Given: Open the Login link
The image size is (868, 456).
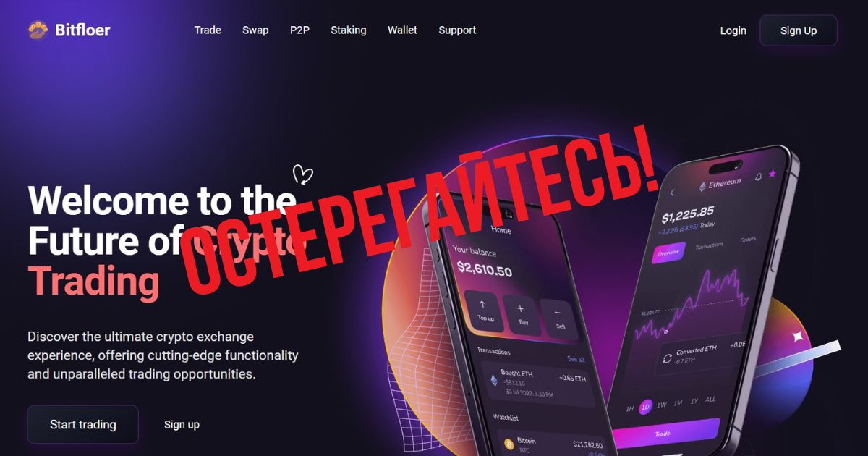Looking at the screenshot, I should 733,30.
